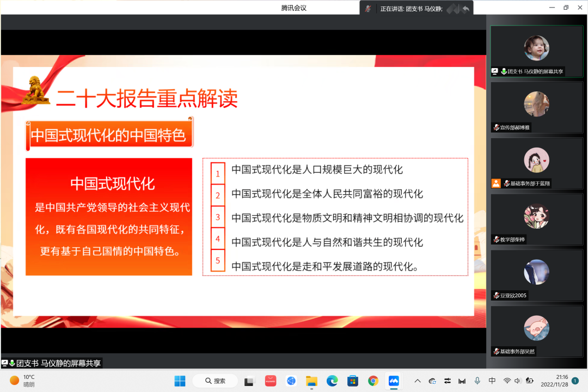Open Windows Start menu
588x392 pixels.
click(180, 381)
